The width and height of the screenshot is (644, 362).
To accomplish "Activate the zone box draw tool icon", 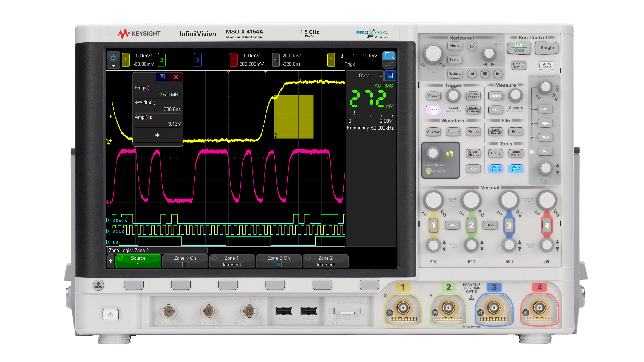I will click(x=389, y=55).
